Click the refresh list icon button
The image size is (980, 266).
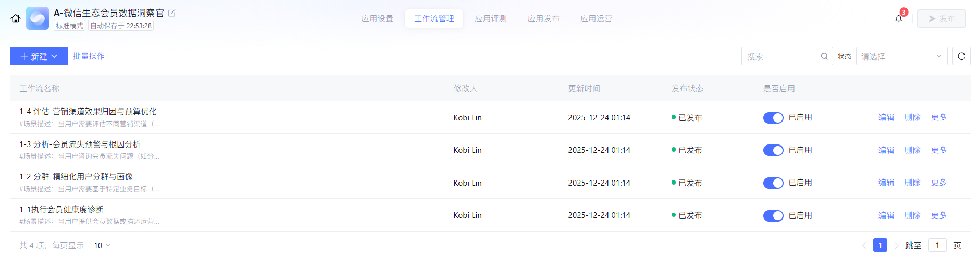961,56
